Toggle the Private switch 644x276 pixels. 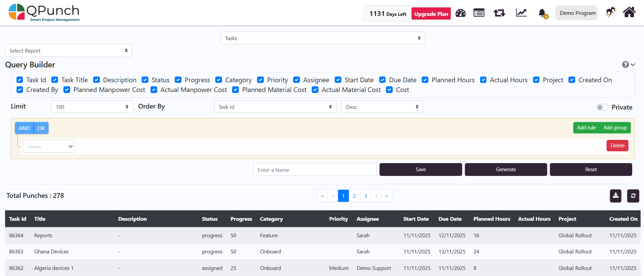tap(602, 107)
